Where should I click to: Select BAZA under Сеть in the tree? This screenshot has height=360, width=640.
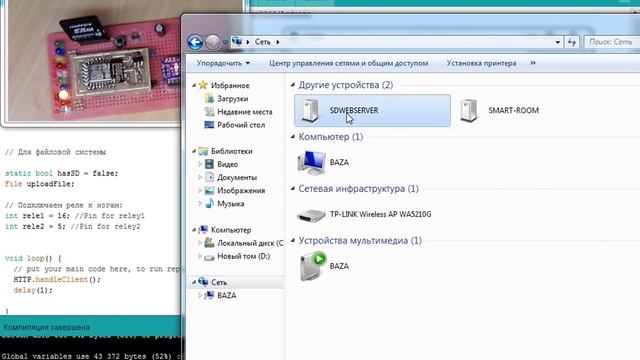coord(227,295)
